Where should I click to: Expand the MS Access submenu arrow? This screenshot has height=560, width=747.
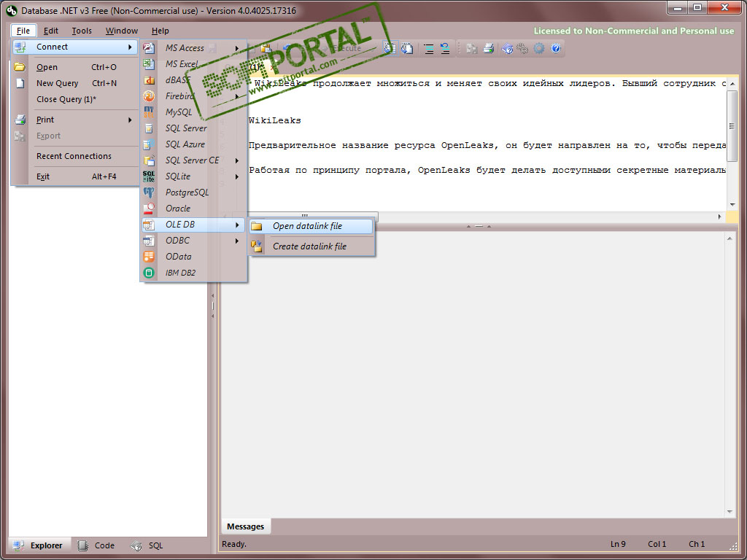click(237, 48)
